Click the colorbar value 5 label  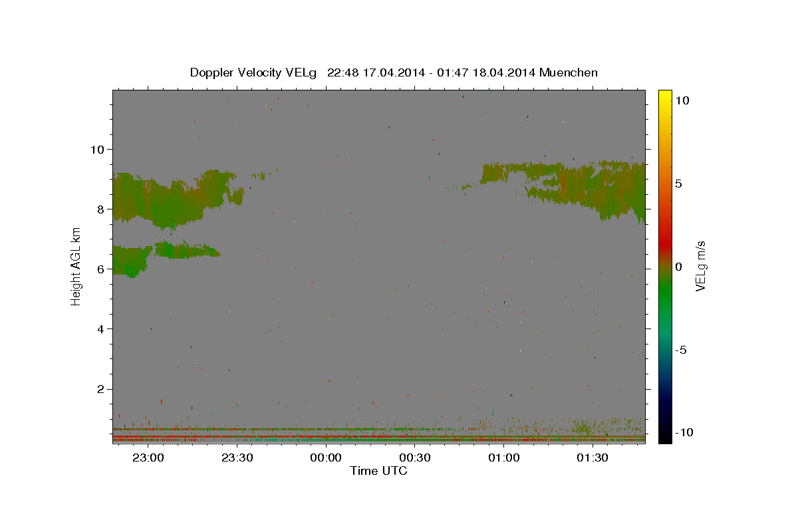tap(678, 184)
